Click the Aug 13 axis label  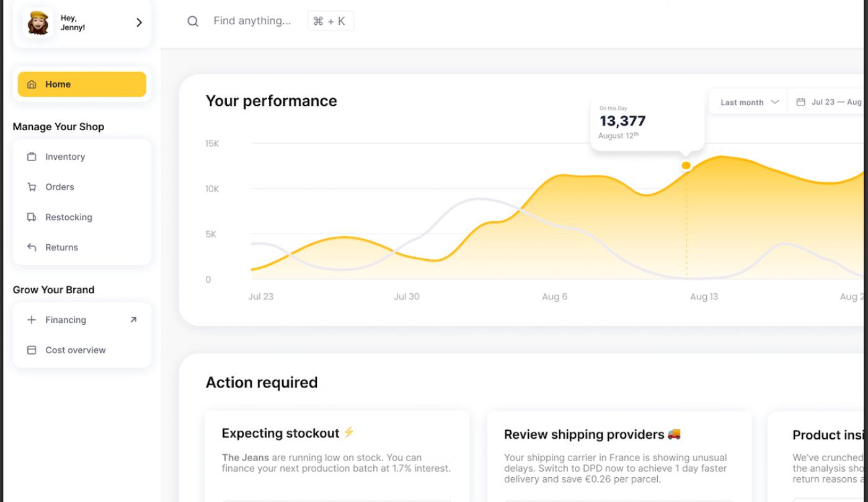(704, 297)
